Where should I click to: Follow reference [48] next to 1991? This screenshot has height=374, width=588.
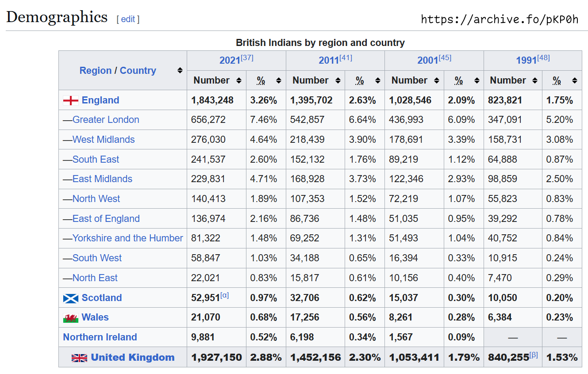pyautogui.click(x=543, y=58)
